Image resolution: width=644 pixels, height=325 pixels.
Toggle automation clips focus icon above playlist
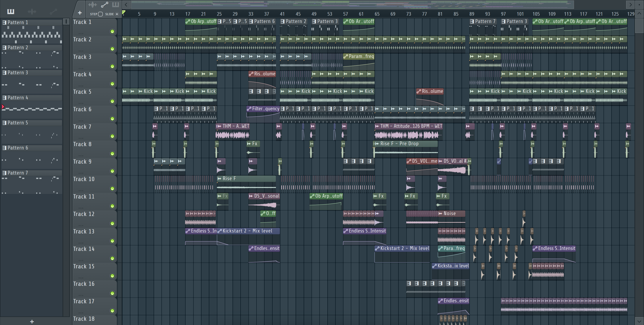(x=104, y=5)
